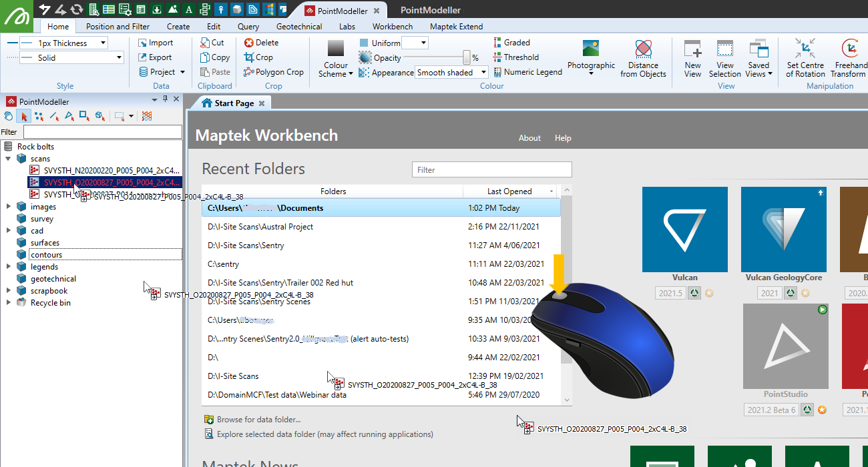Click the View Selection icon
Image resolution: width=868 pixels, height=467 pixels.
point(725,58)
